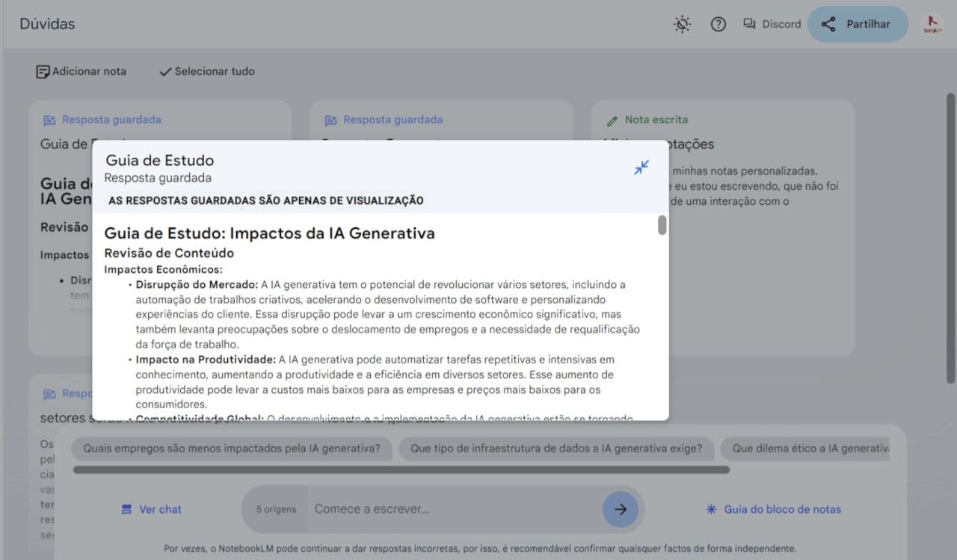Open the user profile avatar
Screen dimensions: 957x560
coord(932,24)
